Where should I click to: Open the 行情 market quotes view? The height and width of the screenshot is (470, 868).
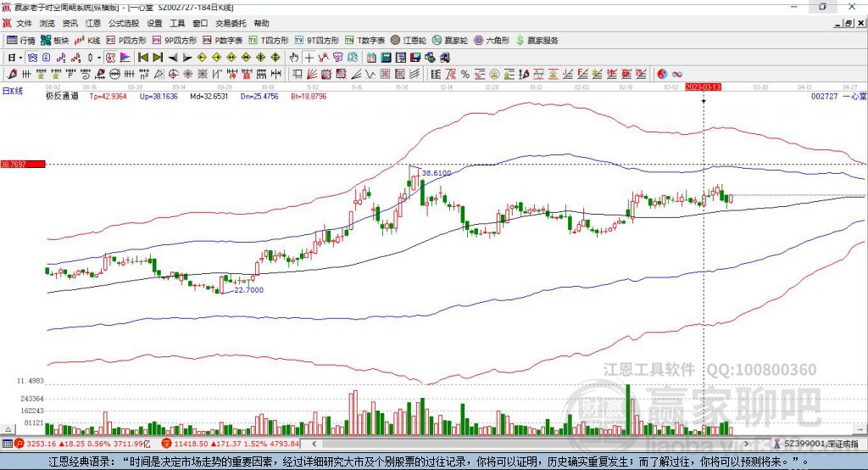click(21, 41)
